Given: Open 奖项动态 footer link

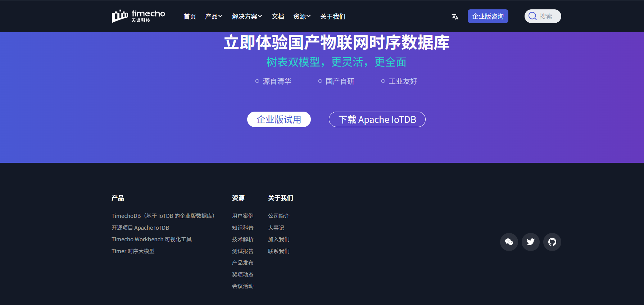Looking at the screenshot, I should point(243,275).
